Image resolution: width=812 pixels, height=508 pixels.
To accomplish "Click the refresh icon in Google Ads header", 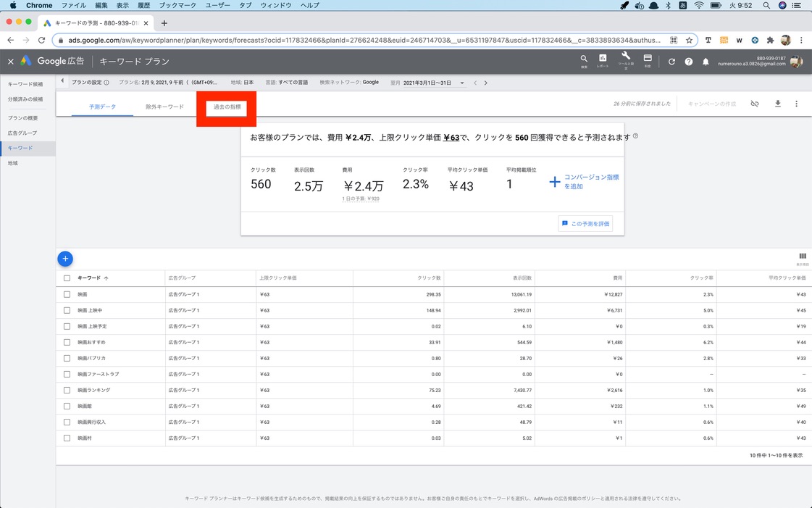I will [671, 62].
